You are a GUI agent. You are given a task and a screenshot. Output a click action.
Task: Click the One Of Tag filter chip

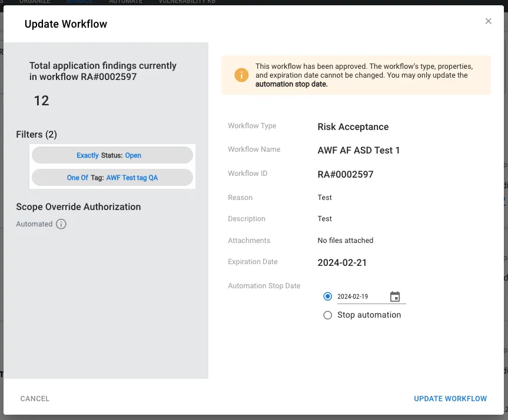pyautogui.click(x=112, y=178)
